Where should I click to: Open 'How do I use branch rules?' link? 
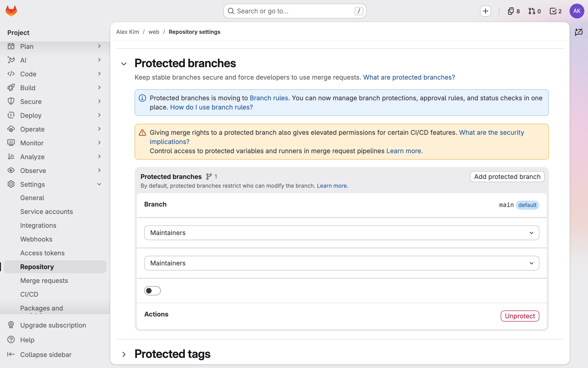point(211,107)
